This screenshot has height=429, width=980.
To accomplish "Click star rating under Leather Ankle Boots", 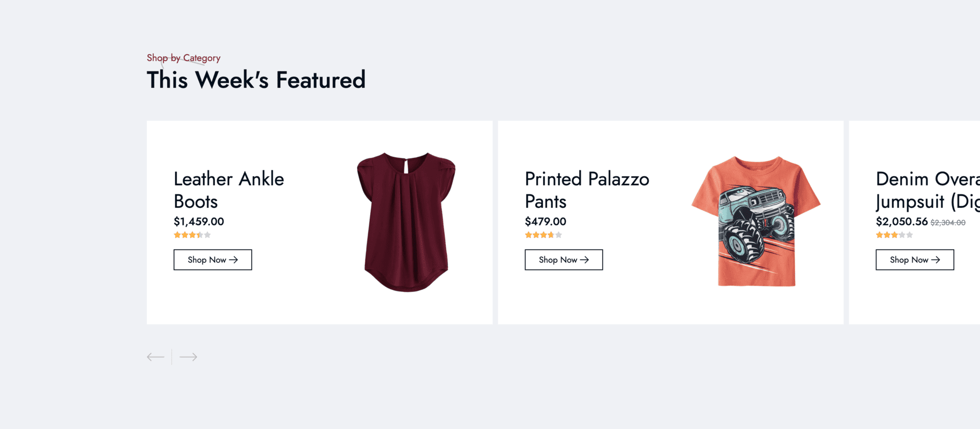I will coord(192,235).
